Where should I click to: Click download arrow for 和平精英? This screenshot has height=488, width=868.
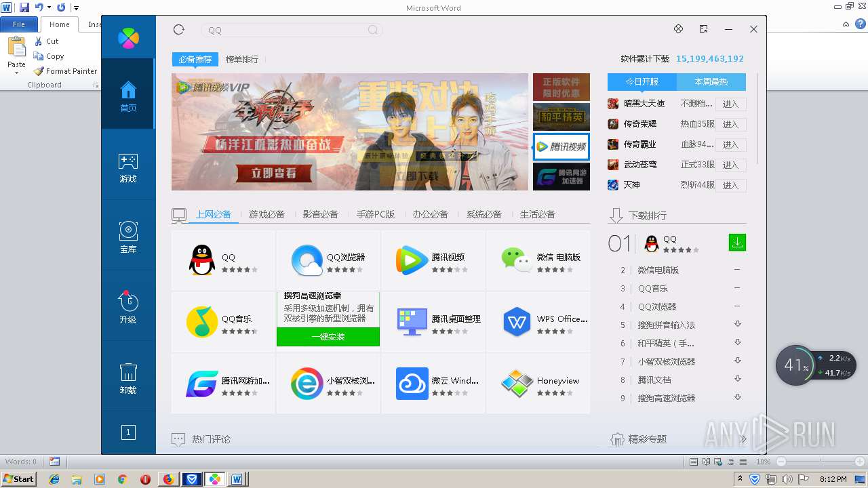[738, 342]
